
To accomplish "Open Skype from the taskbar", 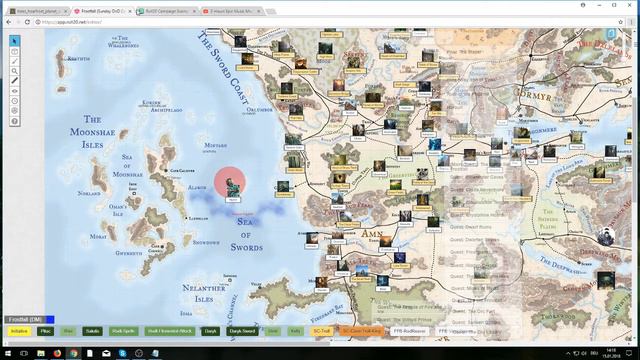I will pos(122,353).
